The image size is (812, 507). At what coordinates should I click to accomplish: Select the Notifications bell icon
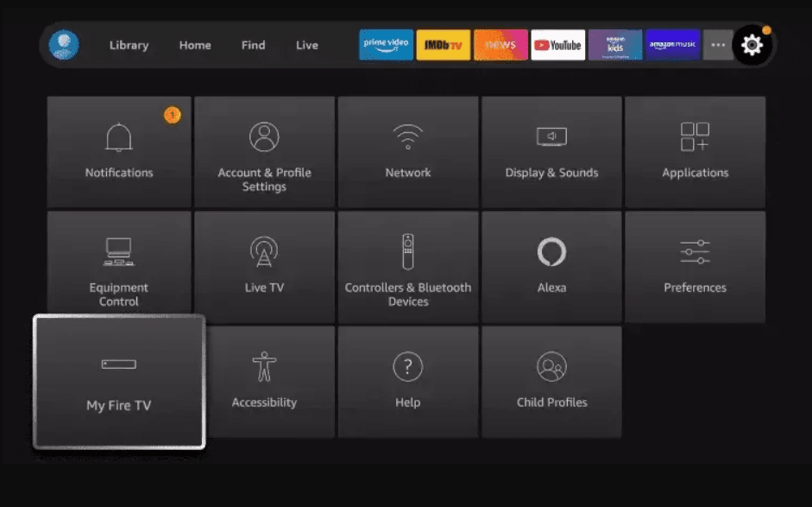coord(118,136)
